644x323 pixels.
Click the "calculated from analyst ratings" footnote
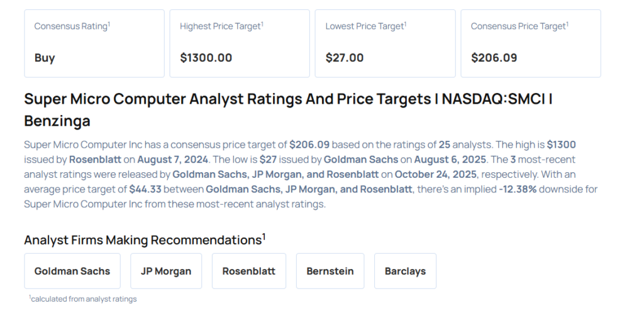(83, 299)
